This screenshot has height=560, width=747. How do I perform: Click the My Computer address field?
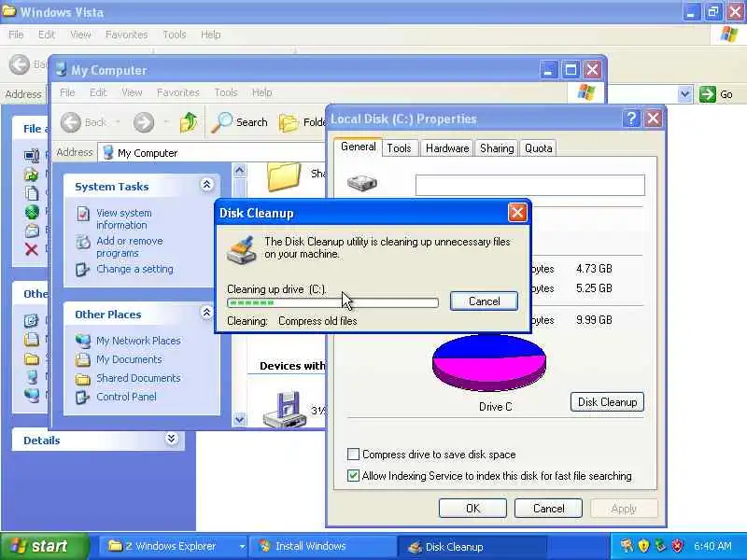212,152
